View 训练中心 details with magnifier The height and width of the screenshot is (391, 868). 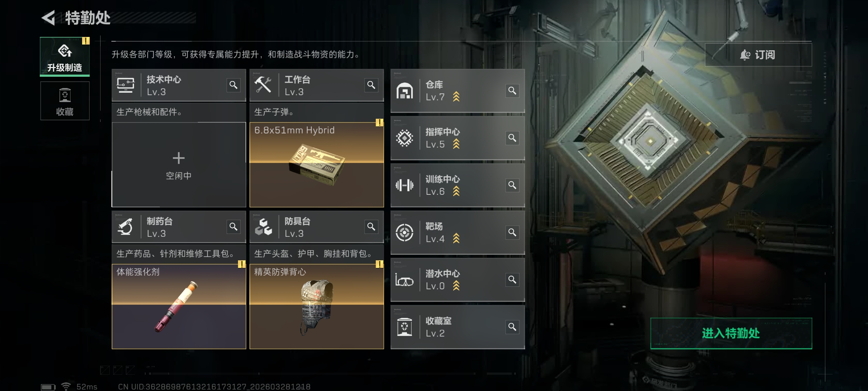[x=512, y=185]
